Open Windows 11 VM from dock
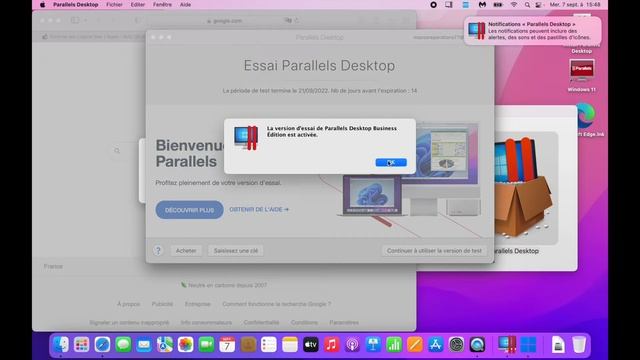Screen dimensions: 640x360 [x=528, y=345]
